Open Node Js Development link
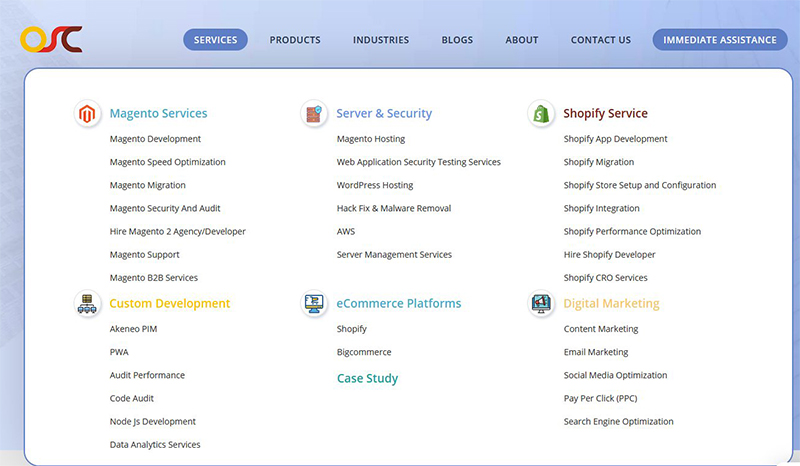 click(x=153, y=421)
